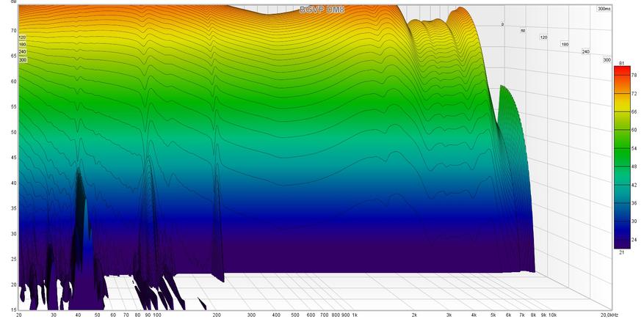Click the 48 tick on the color scale
644x319 pixels.
click(634, 166)
